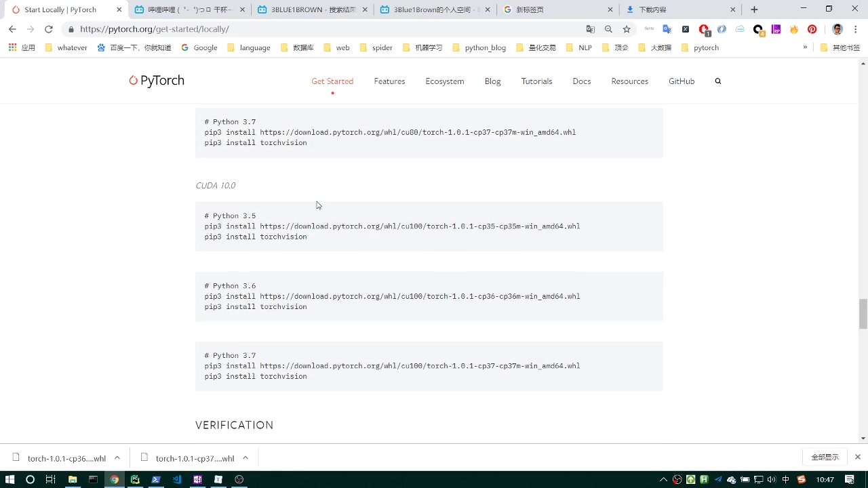Open the site search magnifier icon
Image resolution: width=868 pixels, height=488 pixels.
pyautogui.click(x=717, y=81)
